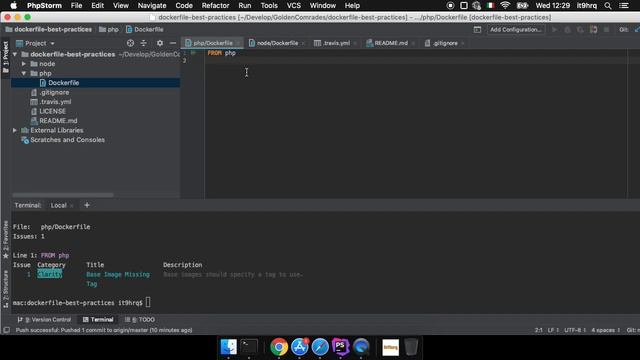The image size is (640, 360).
Task: Expand the node folder
Action: tap(24, 64)
